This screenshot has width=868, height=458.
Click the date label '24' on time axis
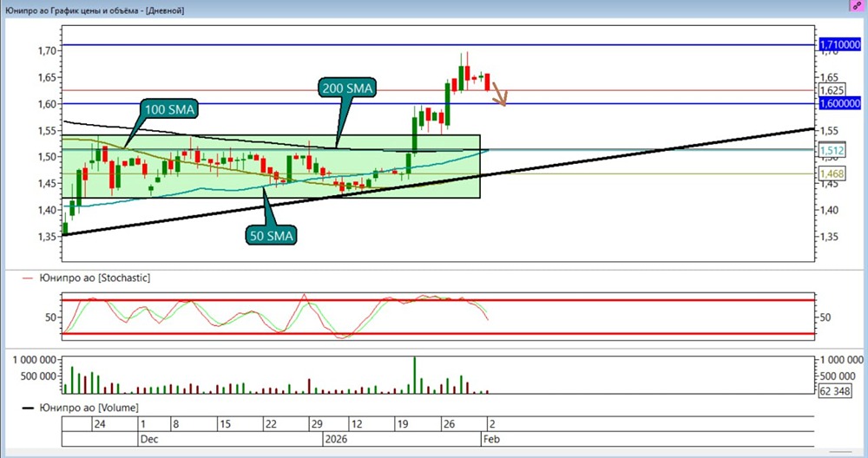[x=100, y=424]
